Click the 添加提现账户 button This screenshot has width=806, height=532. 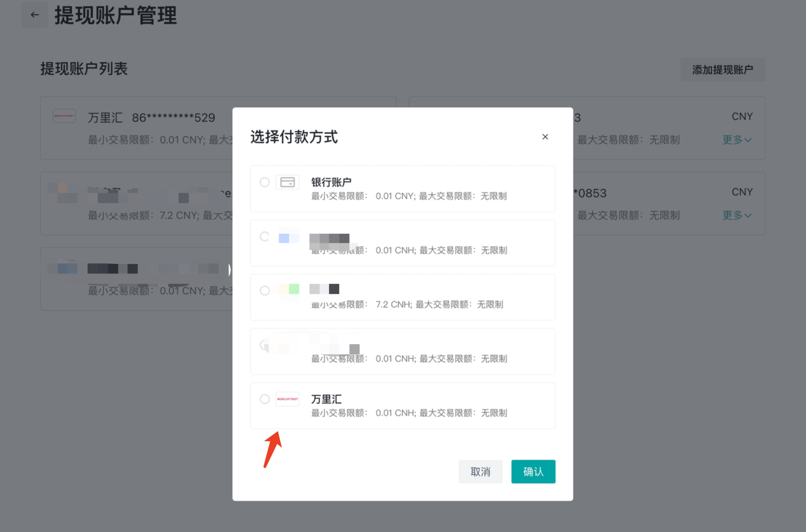click(x=722, y=70)
